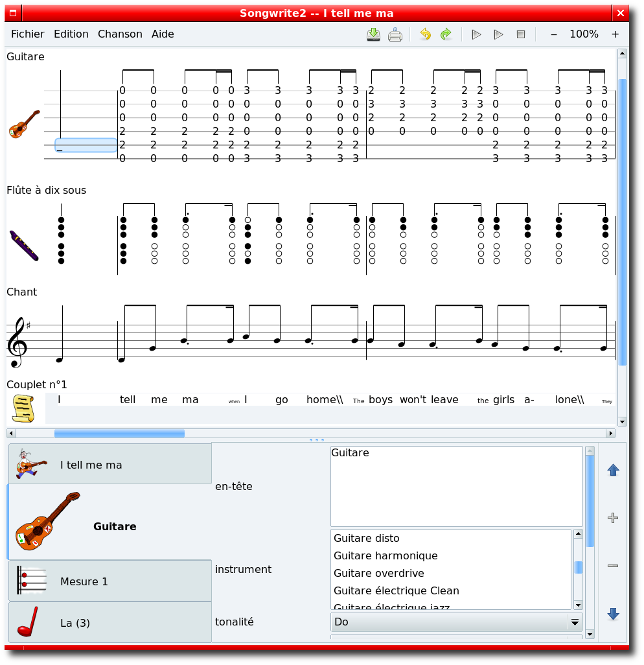Click the horizontal score scrollbar thumb
Image resolution: width=644 pixels, height=665 pixels.
(120, 433)
